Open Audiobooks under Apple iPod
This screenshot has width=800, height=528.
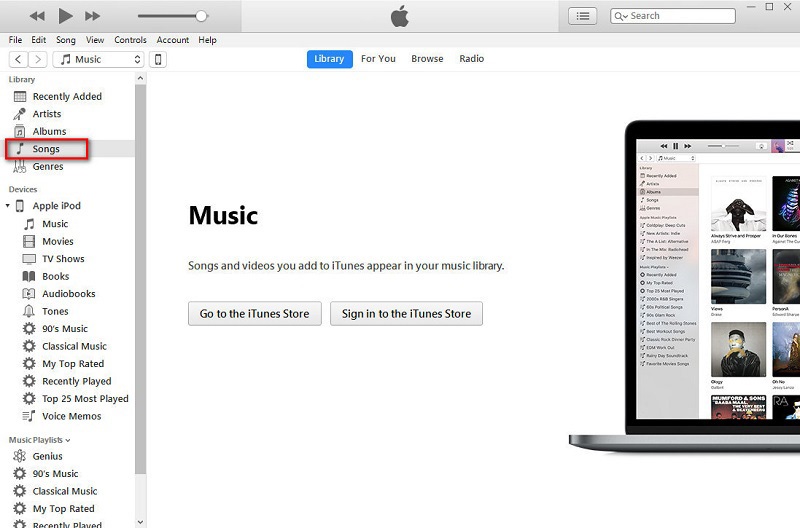coord(70,294)
